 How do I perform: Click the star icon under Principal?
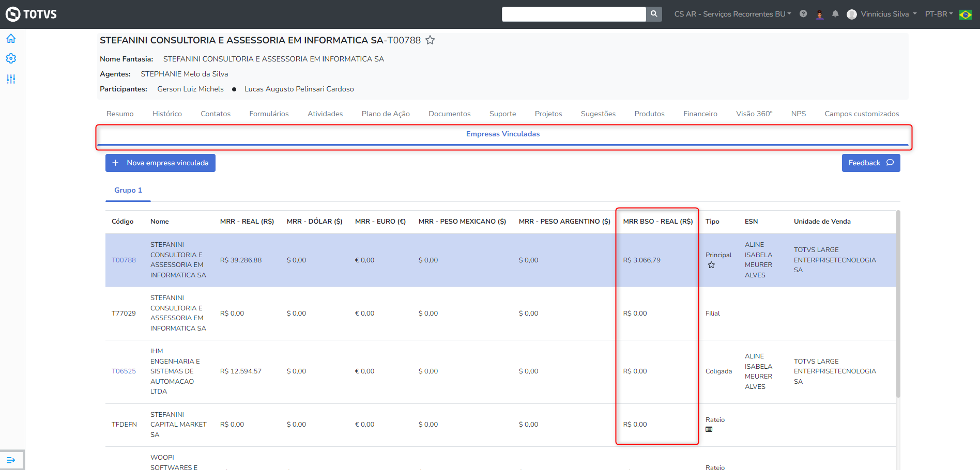click(x=711, y=265)
